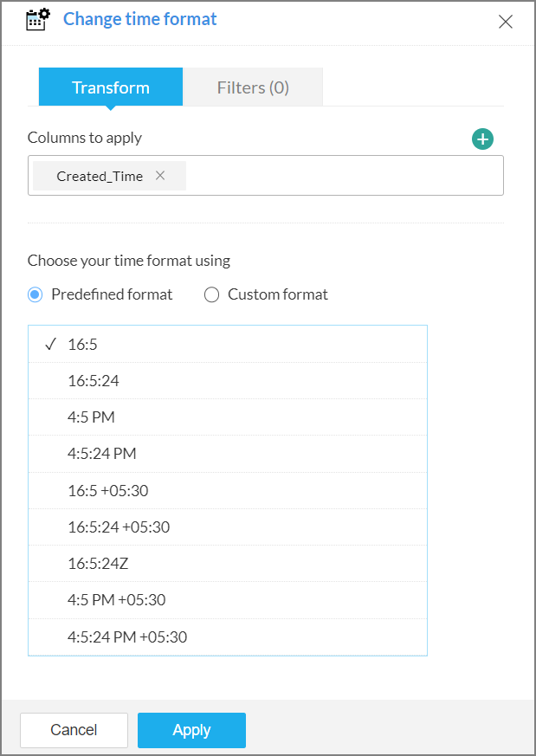The image size is (536, 756).
Task: Switch to the Transform tab
Action: coord(111,87)
